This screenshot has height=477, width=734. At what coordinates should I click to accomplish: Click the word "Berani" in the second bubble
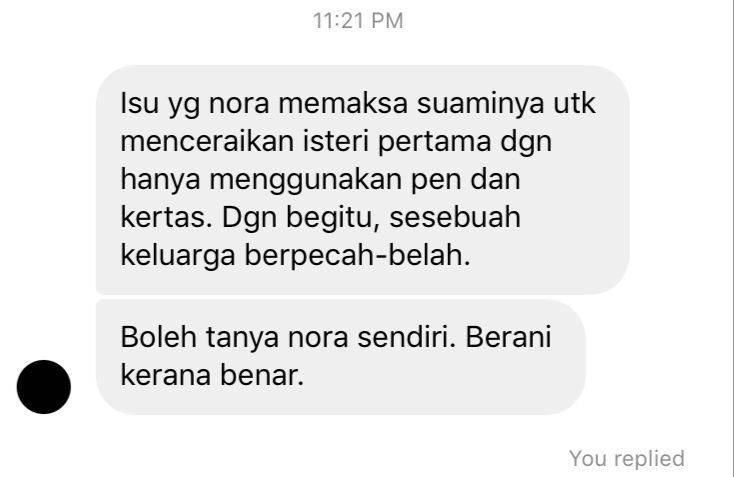click(508, 337)
